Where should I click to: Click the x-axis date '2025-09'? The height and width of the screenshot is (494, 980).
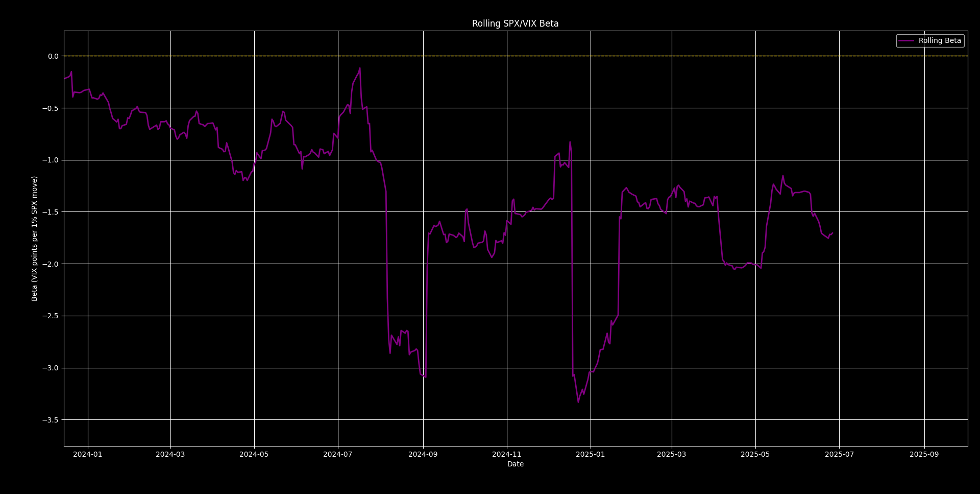[924, 454]
